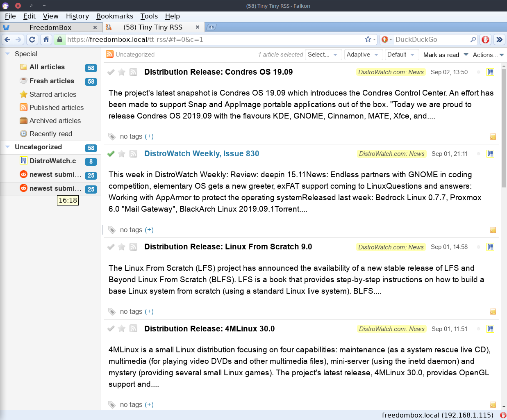The width and height of the screenshot is (507, 420).
Task: Open the Starred articles feed
Action: (53, 94)
